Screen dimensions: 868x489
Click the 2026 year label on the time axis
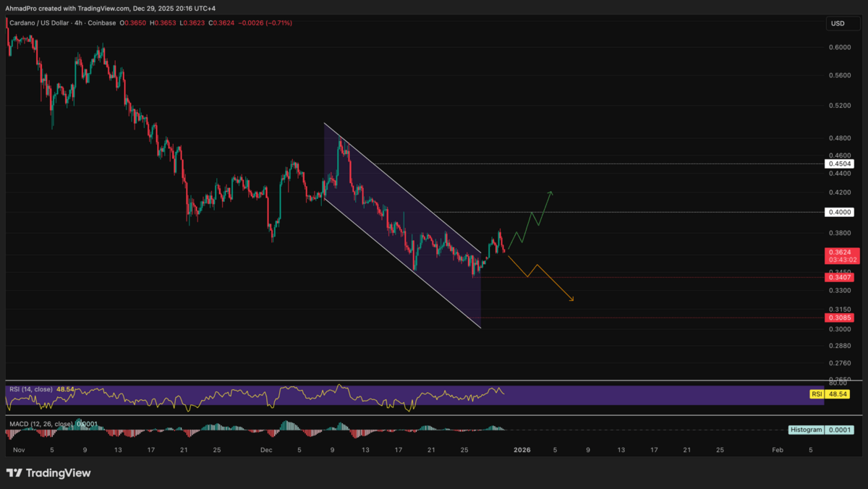522,449
